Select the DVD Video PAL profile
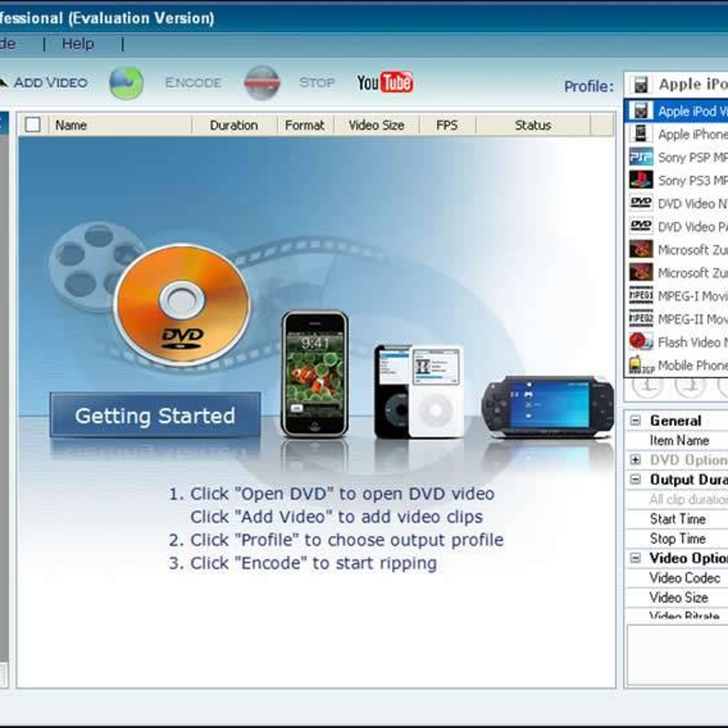 coord(677,227)
